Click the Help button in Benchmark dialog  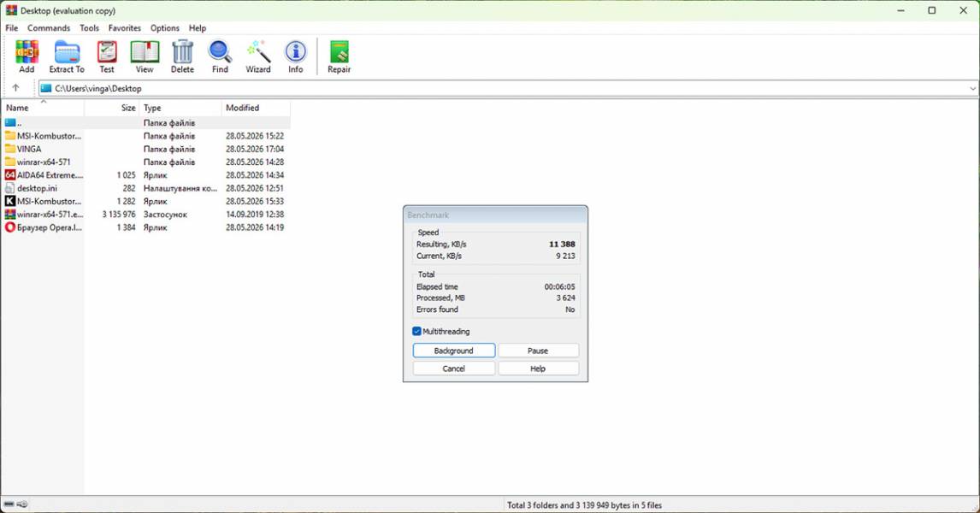coord(538,369)
